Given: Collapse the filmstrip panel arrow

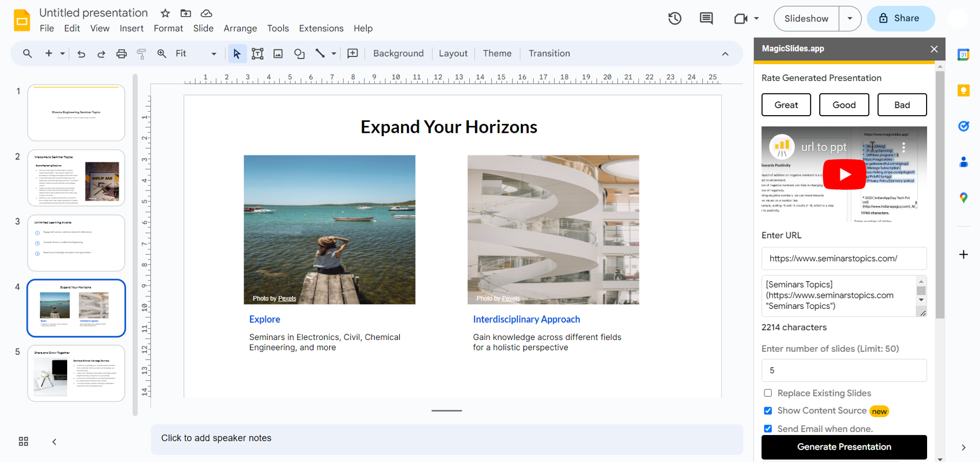Looking at the screenshot, I should coord(54,442).
